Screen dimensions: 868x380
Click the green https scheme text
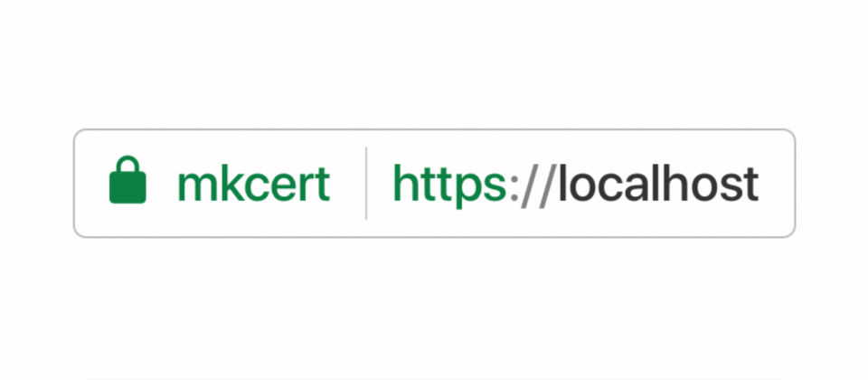coord(449,185)
